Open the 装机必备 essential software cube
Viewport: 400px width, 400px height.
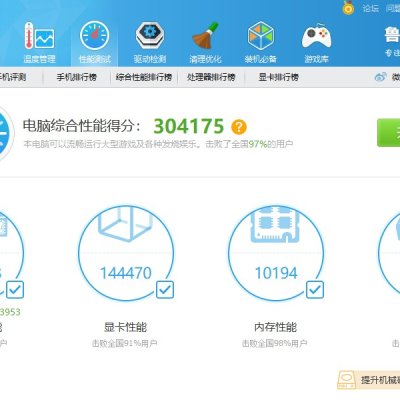[x=261, y=42]
